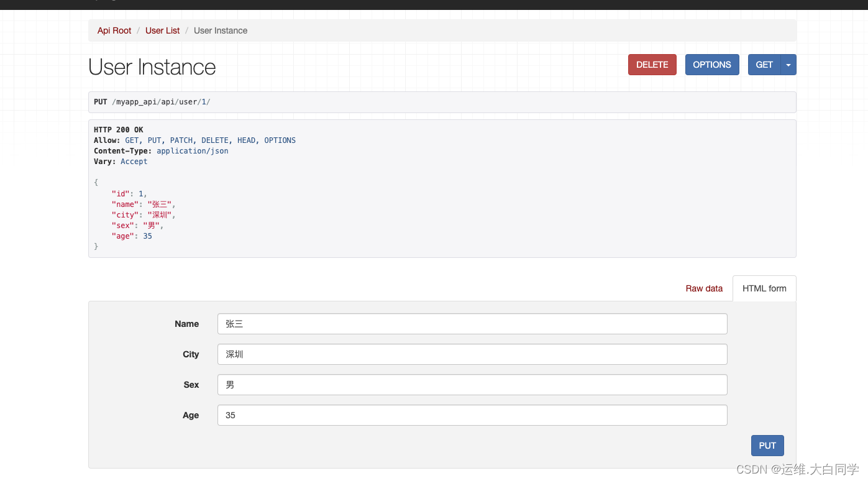Click the Sex form label
The width and height of the screenshot is (868, 481).
[191, 385]
